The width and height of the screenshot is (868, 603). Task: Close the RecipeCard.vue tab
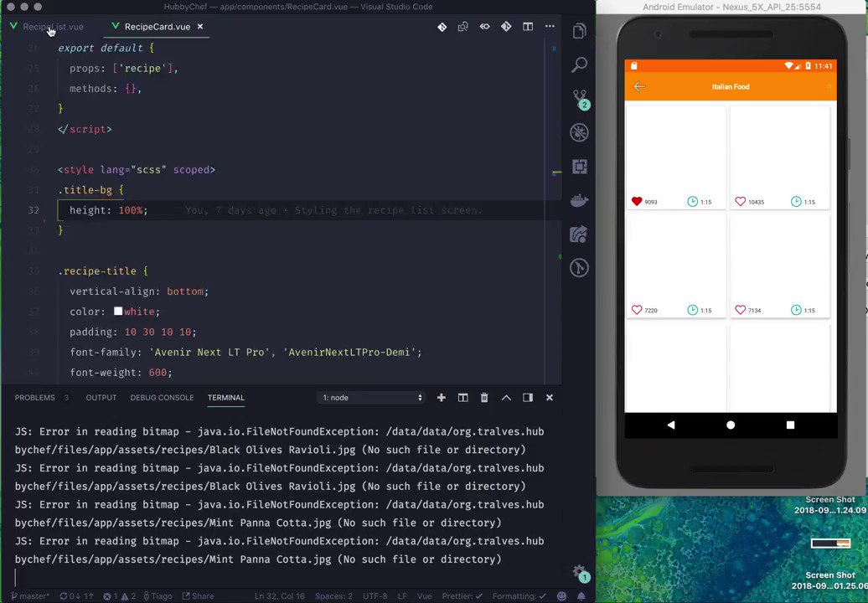200,27
